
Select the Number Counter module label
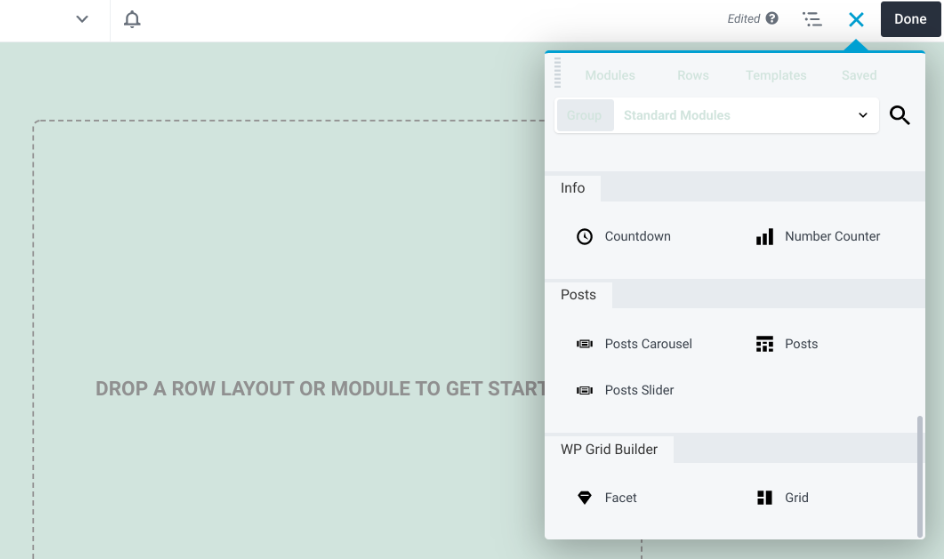point(832,236)
